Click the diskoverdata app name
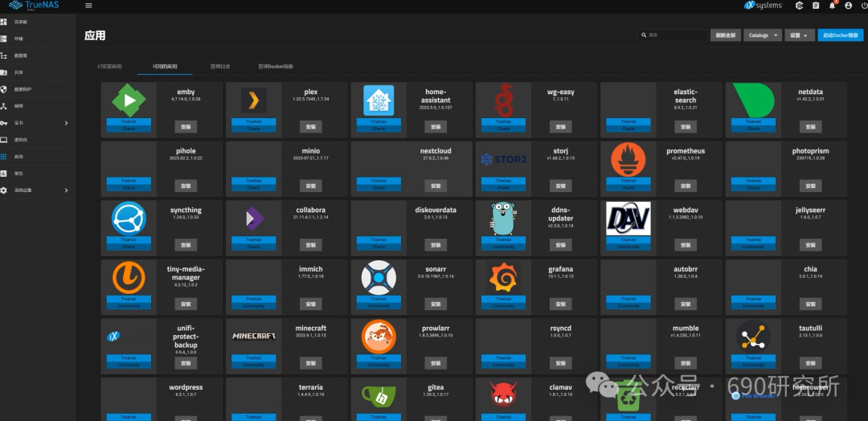868x421 pixels. click(x=436, y=210)
